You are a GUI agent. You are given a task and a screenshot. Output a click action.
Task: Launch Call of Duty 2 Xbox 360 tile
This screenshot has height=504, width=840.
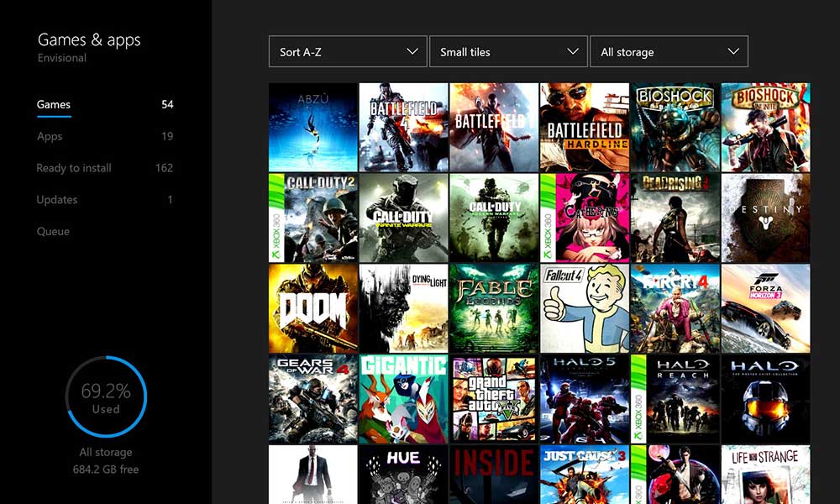tap(312, 218)
